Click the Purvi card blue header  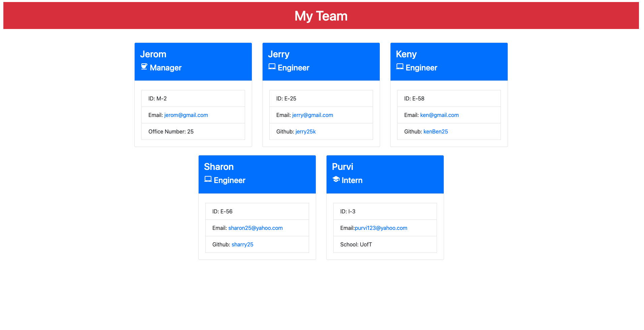(385, 174)
